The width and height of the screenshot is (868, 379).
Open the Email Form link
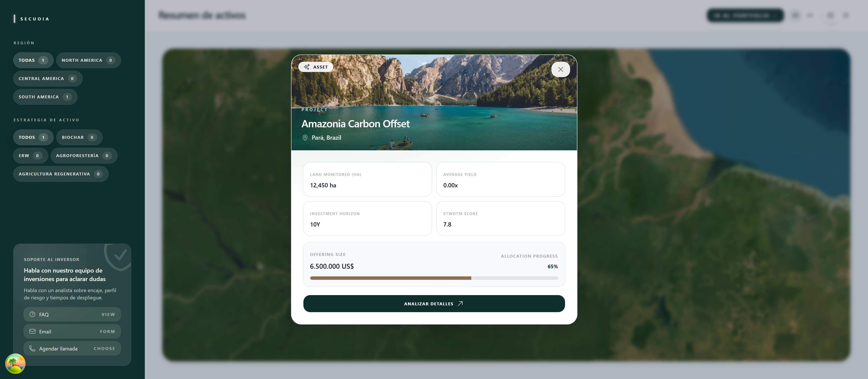point(108,332)
